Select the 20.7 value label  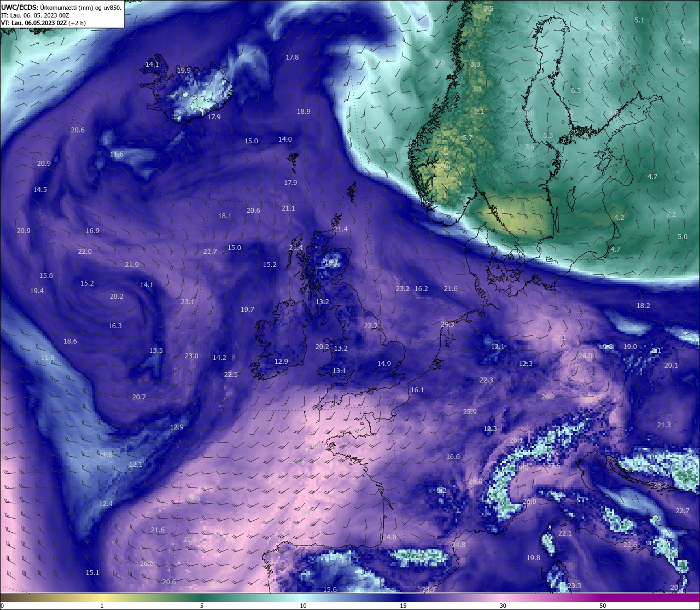tap(139, 397)
